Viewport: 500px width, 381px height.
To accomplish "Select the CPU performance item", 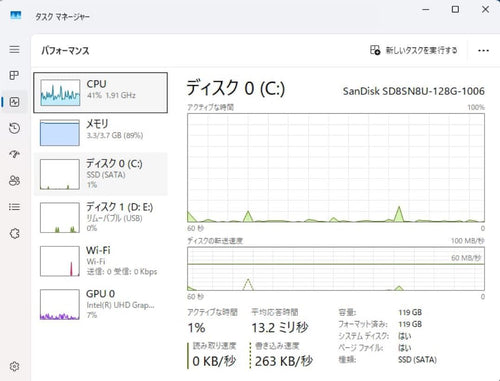I will point(100,93).
